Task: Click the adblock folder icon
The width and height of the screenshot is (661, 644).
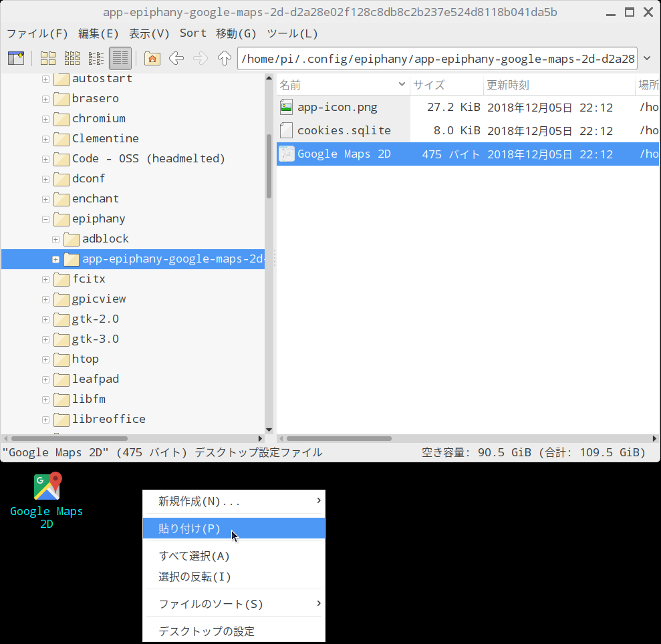Action: point(72,239)
